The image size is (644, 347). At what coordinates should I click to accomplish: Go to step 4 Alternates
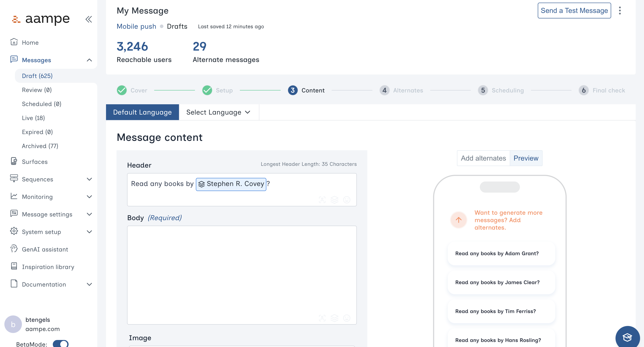pos(401,90)
